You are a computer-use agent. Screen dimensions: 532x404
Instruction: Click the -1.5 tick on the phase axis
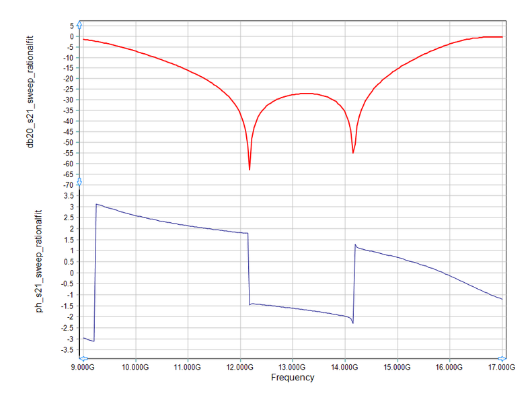coord(68,306)
